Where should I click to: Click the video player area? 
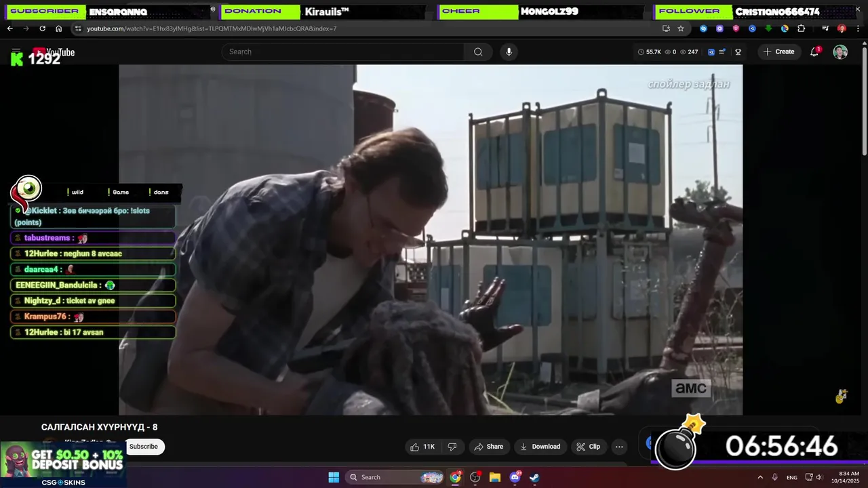(431, 239)
